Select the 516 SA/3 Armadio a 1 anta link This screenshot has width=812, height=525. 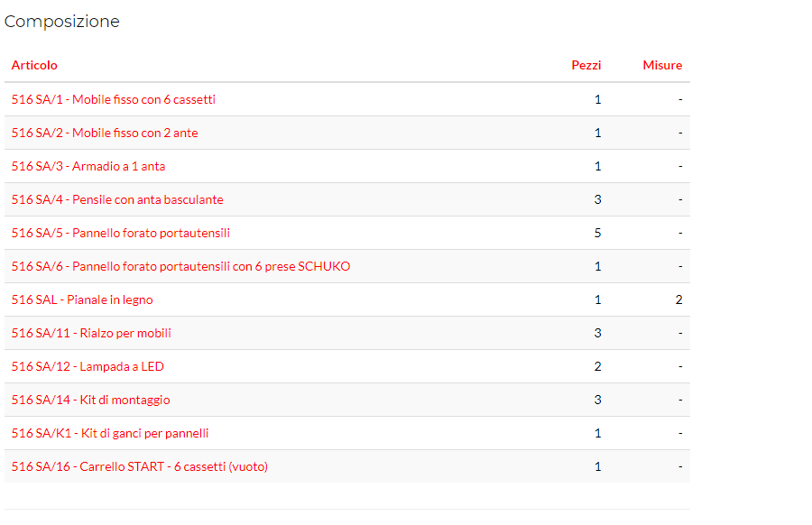(x=88, y=166)
